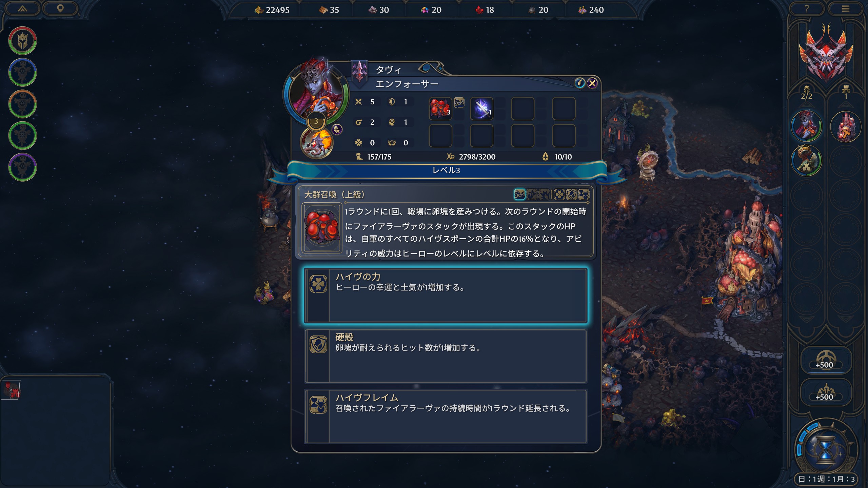Choose the 硬殻 upgrade option

[446, 356]
